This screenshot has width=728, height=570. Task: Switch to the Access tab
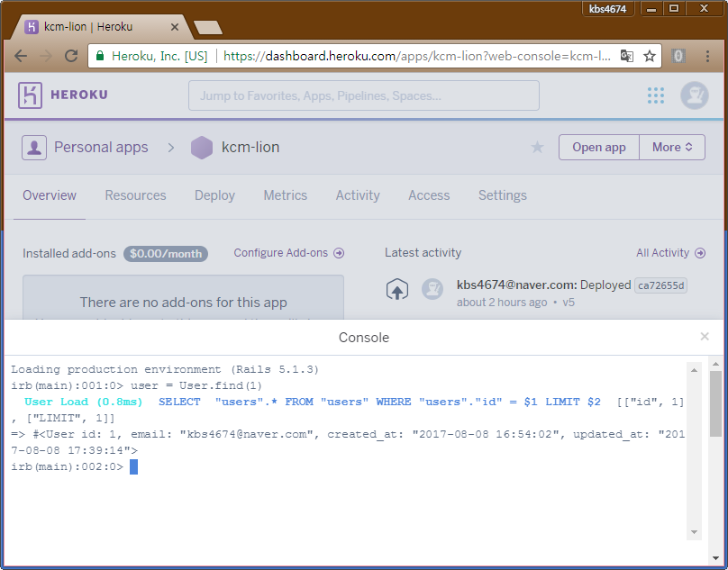(429, 195)
